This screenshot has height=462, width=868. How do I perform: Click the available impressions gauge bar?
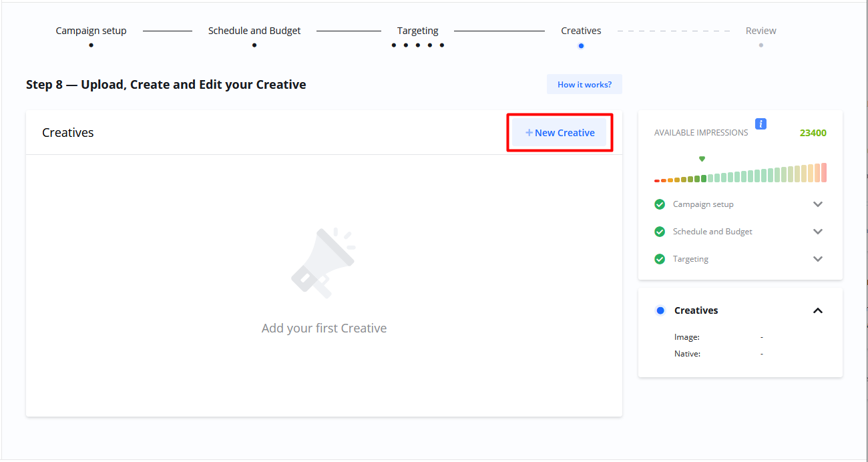tap(740, 175)
